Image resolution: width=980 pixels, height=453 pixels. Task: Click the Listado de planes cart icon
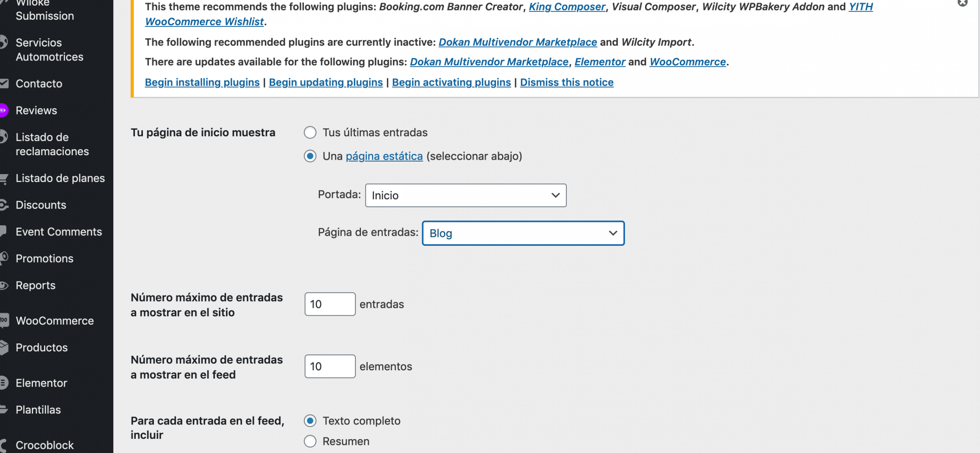4,179
